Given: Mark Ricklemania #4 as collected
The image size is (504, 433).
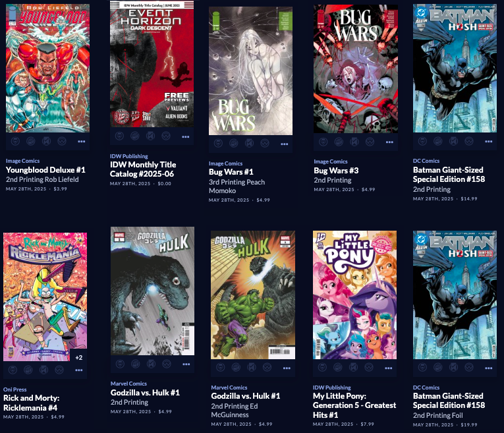Looking at the screenshot, I should coord(28,370).
